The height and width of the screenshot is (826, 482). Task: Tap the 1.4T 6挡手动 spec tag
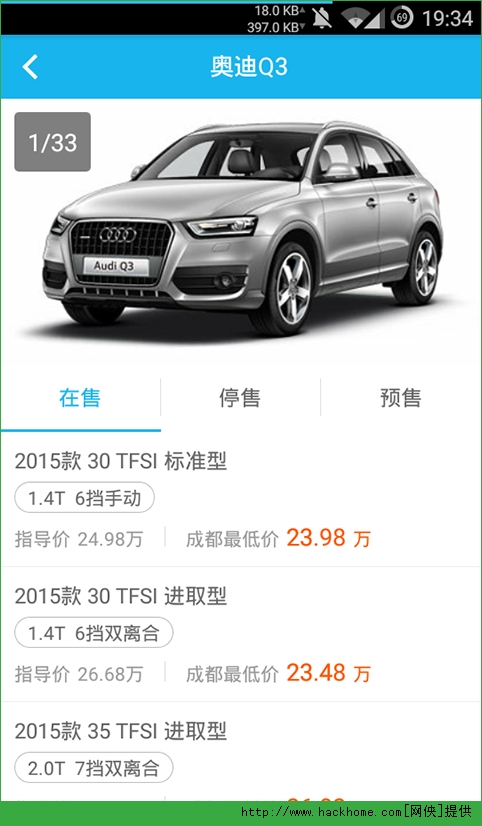click(84, 498)
